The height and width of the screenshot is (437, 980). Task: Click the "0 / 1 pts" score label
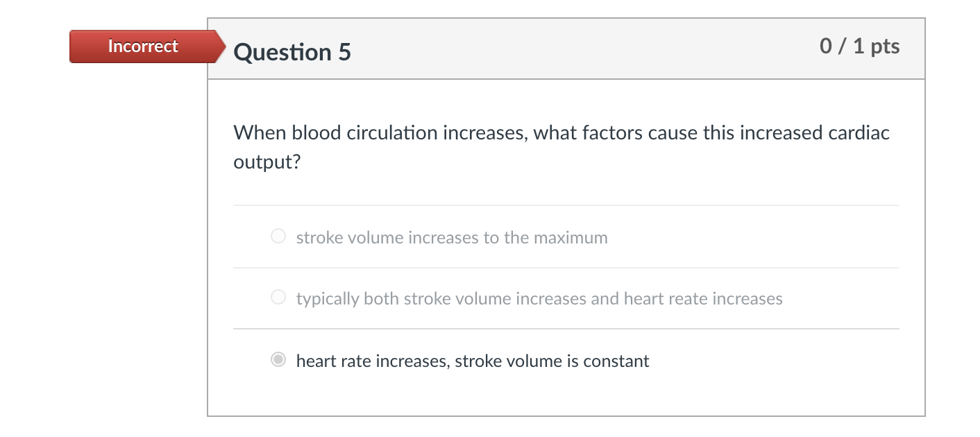click(x=859, y=46)
